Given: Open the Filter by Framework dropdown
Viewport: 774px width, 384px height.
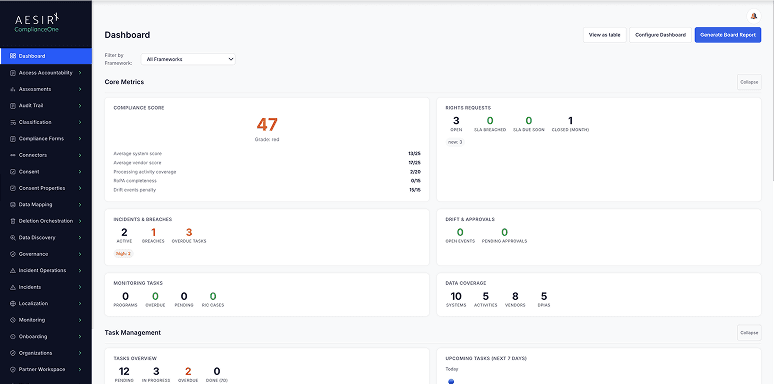Looking at the screenshot, I should click(188, 59).
